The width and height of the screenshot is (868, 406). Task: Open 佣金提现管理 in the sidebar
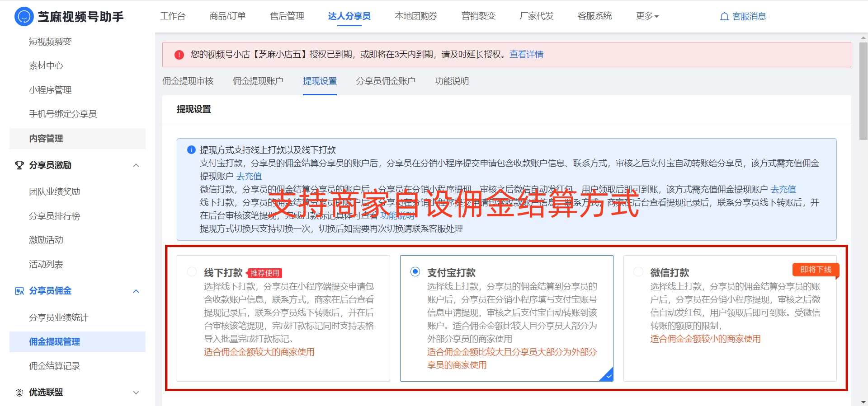77,342
